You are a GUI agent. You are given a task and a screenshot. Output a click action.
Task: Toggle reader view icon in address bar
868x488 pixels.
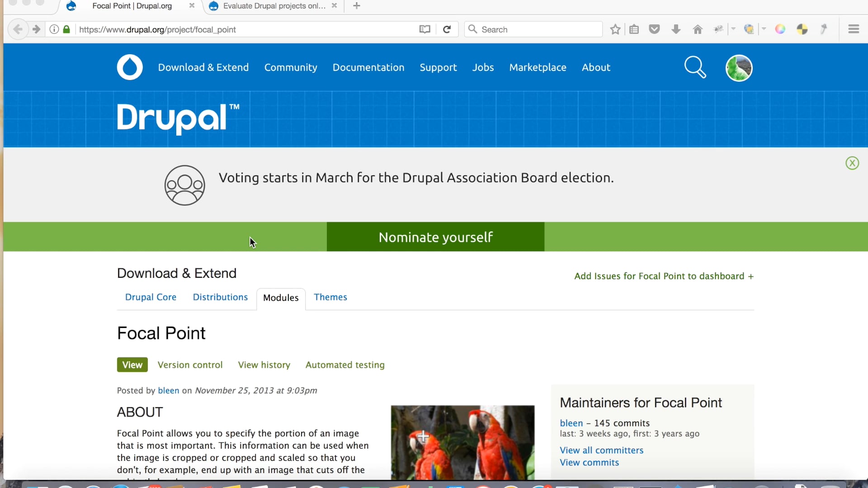pos(425,29)
